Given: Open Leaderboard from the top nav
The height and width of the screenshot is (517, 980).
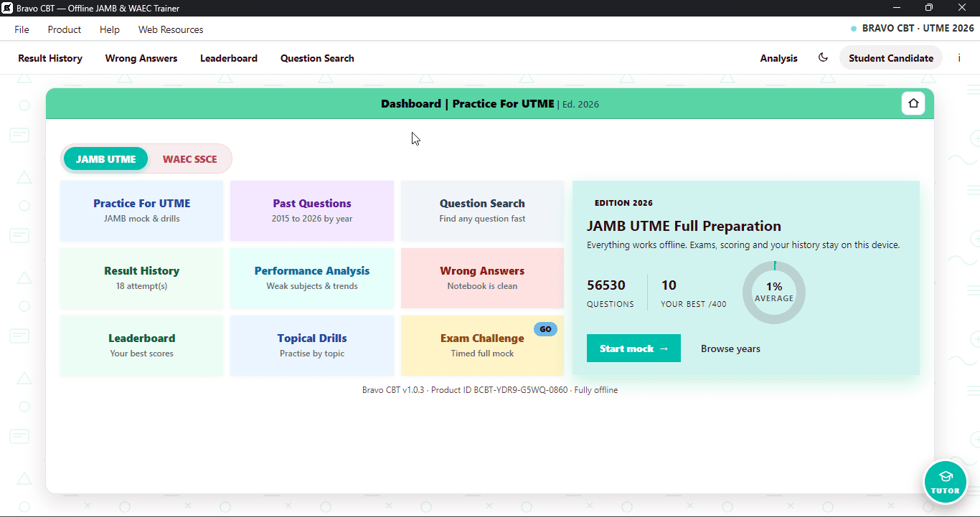Looking at the screenshot, I should pyautogui.click(x=229, y=58).
